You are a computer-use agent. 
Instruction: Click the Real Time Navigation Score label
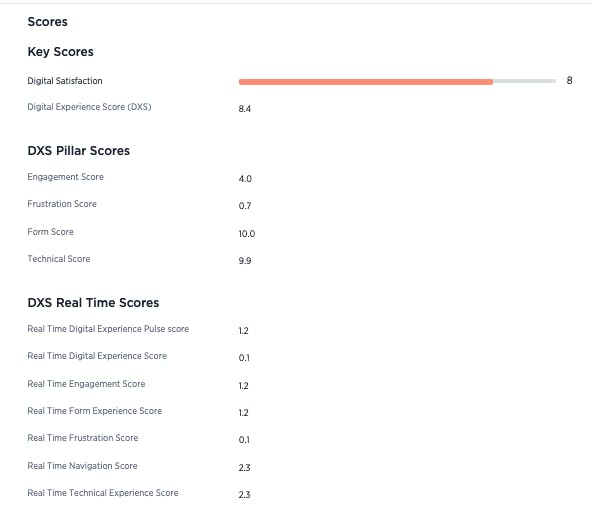point(82,466)
